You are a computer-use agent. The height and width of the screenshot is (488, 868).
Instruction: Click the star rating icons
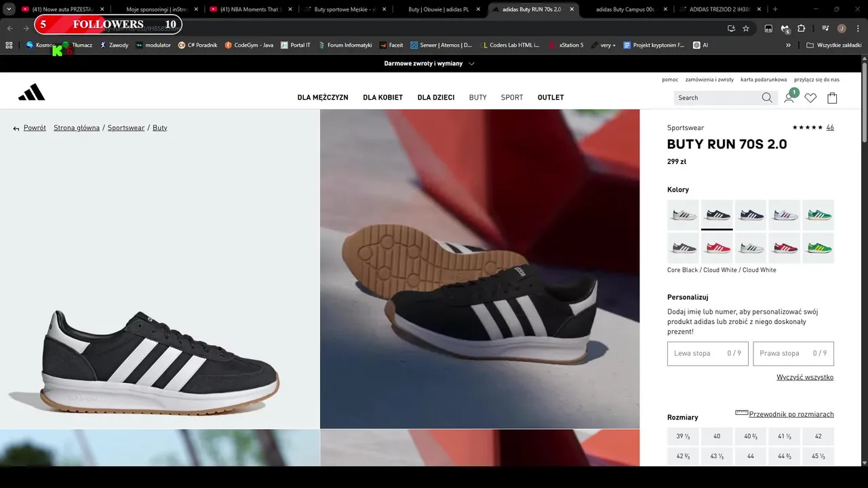(x=807, y=127)
